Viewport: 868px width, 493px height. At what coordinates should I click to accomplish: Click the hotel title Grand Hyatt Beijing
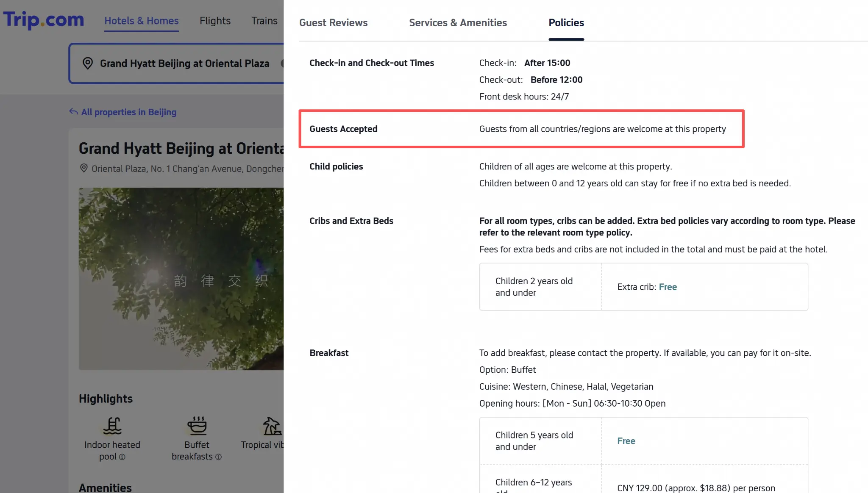[x=181, y=148]
